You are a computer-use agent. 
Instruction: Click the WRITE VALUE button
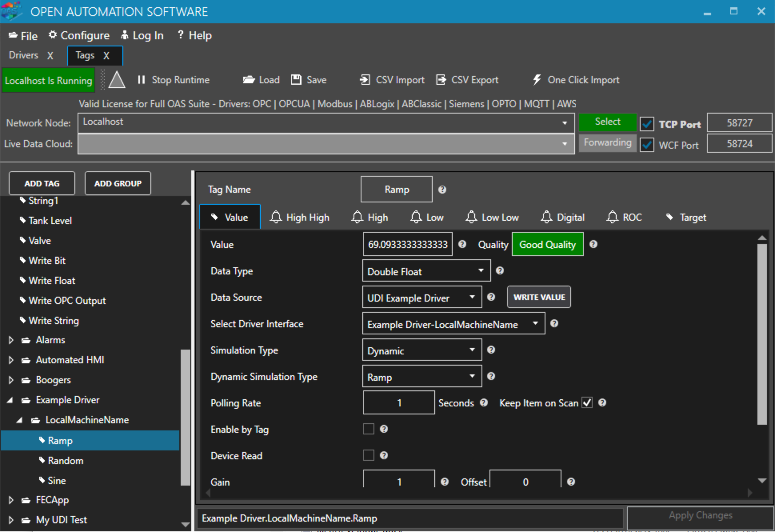coord(539,297)
